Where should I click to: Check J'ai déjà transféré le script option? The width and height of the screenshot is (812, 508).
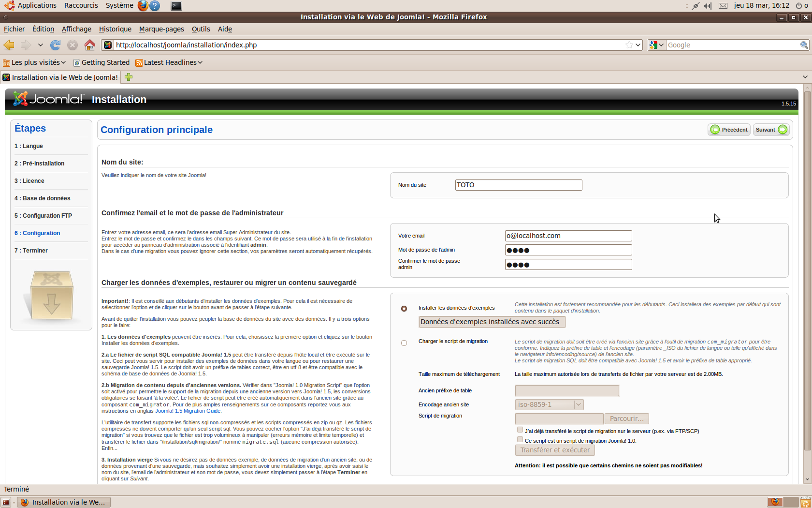[x=520, y=430]
